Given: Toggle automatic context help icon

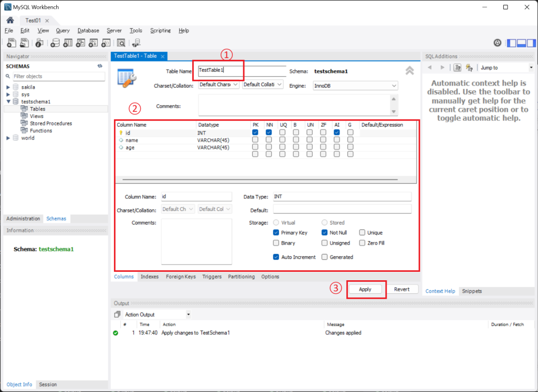Looking at the screenshot, I should [x=458, y=68].
